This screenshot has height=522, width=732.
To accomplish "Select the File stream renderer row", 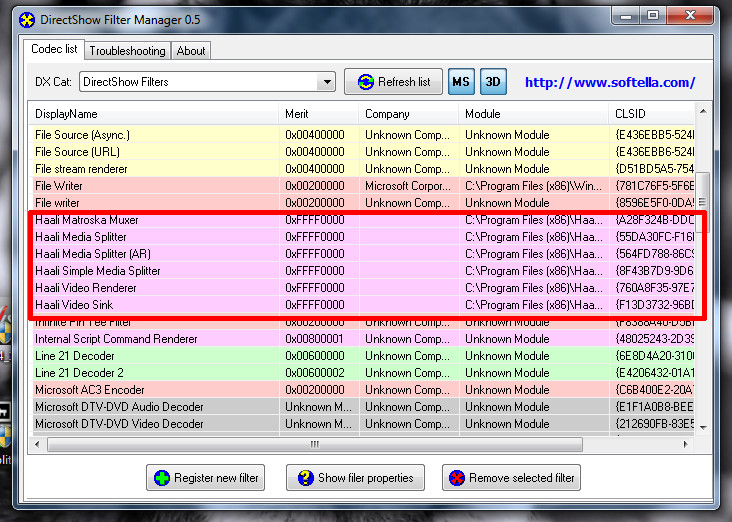I will point(363,169).
